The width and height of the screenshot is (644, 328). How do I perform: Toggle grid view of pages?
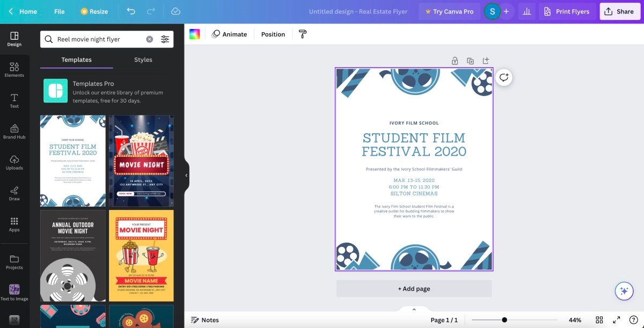(x=599, y=319)
